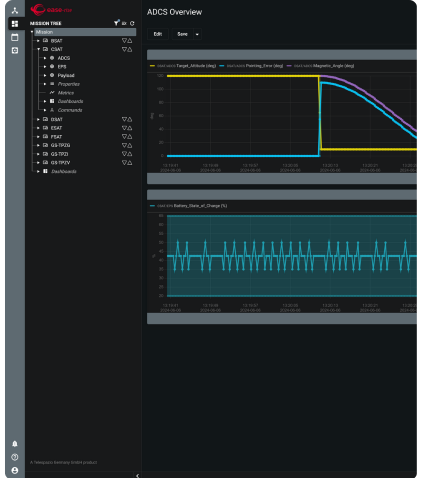Expand the EPS node arrow
This screenshot has width=421, height=478.
point(45,67)
